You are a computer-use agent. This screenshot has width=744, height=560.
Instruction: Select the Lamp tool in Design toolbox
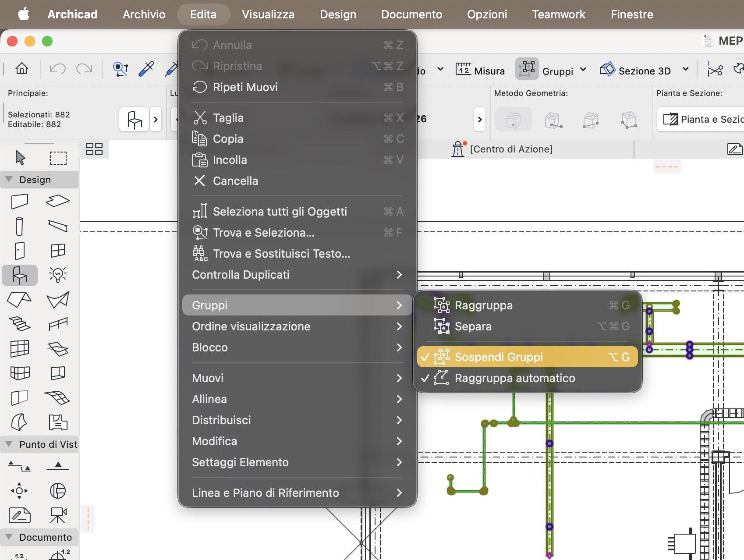click(x=58, y=275)
